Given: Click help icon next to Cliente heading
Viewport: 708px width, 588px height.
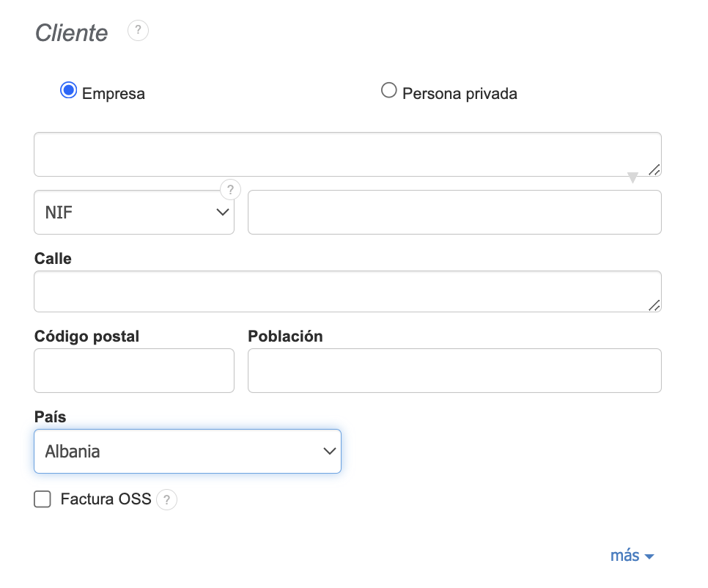Looking at the screenshot, I should 138,31.
